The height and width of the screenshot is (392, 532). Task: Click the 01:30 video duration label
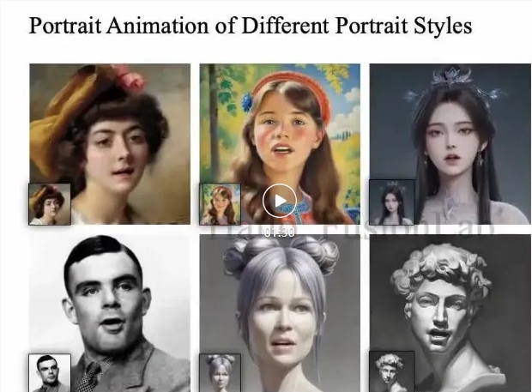click(280, 232)
